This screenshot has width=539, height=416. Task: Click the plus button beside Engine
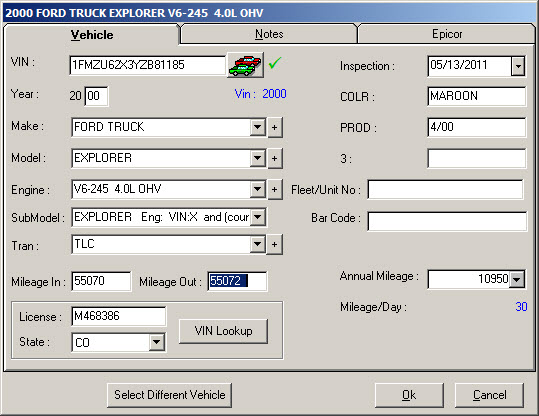275,189
